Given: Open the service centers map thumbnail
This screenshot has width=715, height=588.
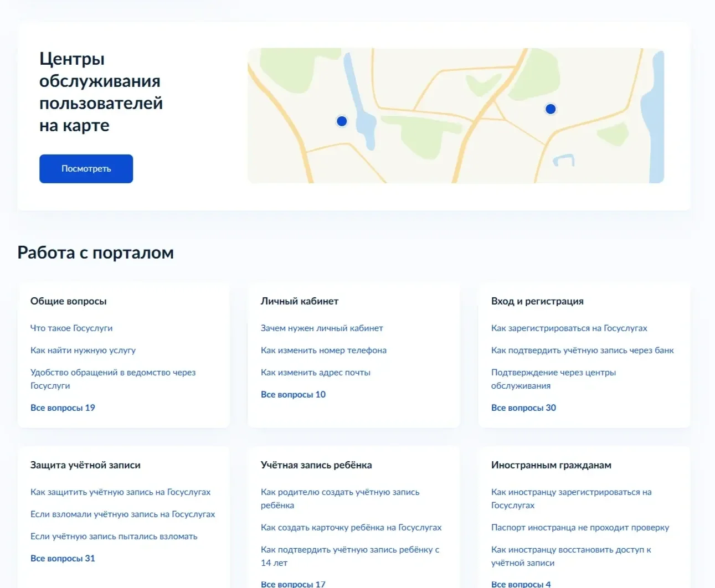Looking at the screenshot, I should [x=456, y=116].
